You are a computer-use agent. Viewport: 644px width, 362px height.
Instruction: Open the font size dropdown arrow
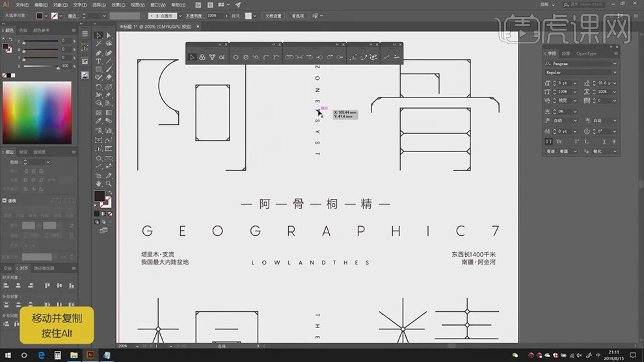tap(574, 83)
